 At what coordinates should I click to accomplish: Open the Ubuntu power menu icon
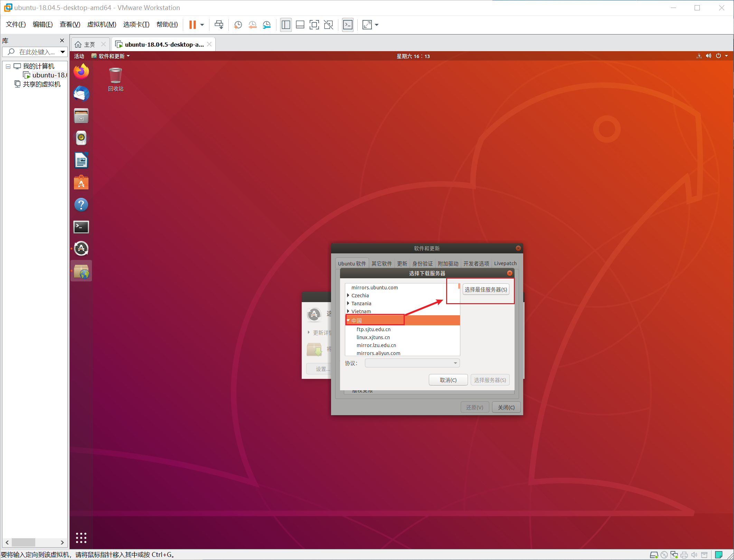click(718, 56)
